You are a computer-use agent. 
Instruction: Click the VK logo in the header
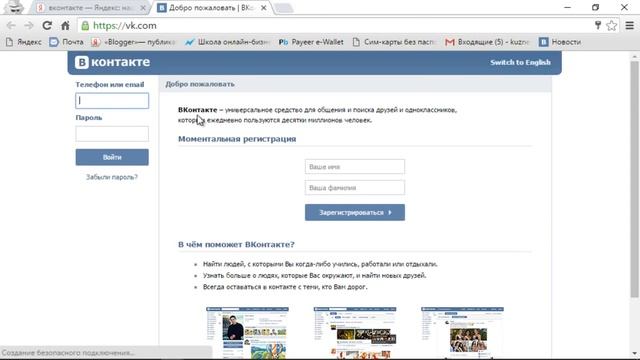pos(112,62)
